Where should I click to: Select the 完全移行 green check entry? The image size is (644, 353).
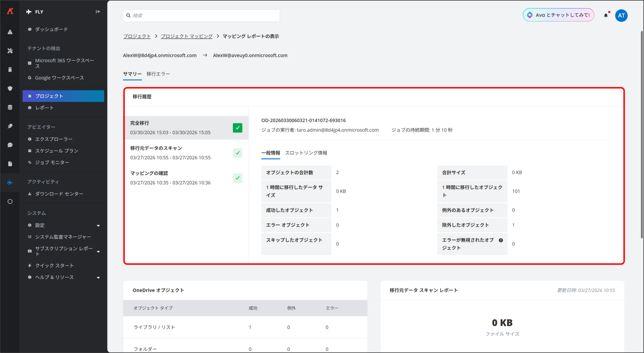pyautogui.click(x=237, y=128)
